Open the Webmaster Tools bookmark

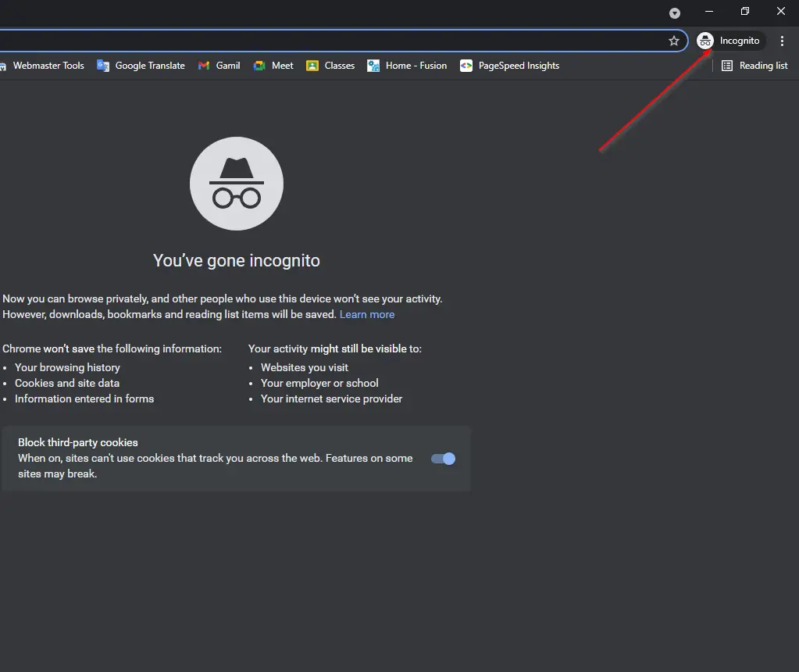42,66
